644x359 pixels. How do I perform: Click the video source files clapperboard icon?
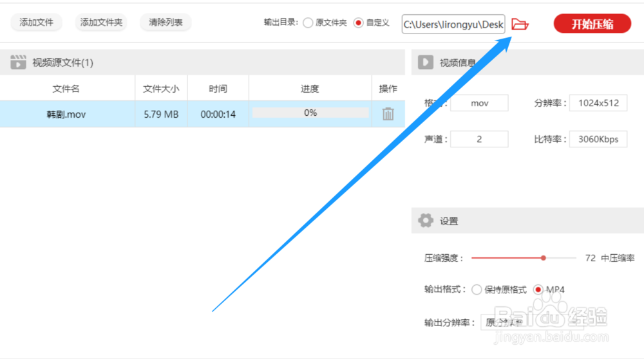(18, 62)
